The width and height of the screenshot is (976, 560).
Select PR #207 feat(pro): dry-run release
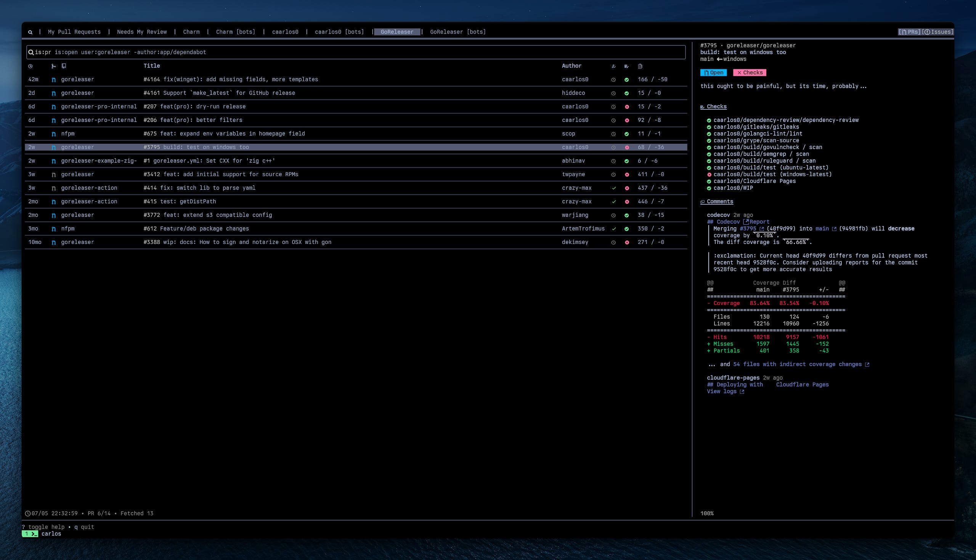356,106
